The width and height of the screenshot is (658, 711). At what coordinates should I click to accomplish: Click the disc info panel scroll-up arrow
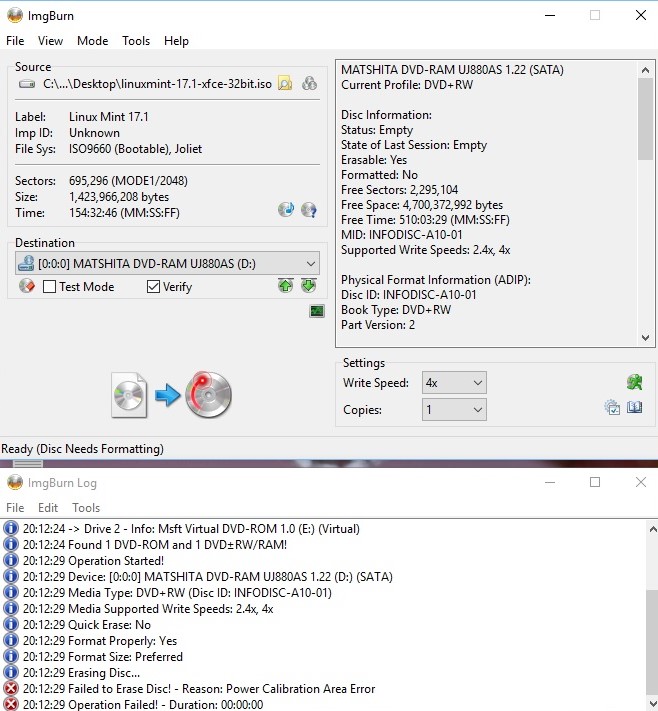click(x=645, y=70)
